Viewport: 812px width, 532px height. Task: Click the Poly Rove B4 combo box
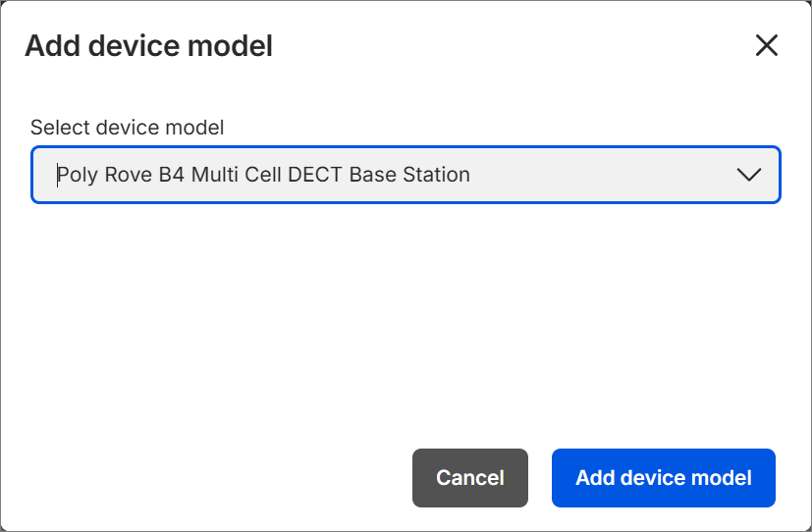(x=406, y=175)
